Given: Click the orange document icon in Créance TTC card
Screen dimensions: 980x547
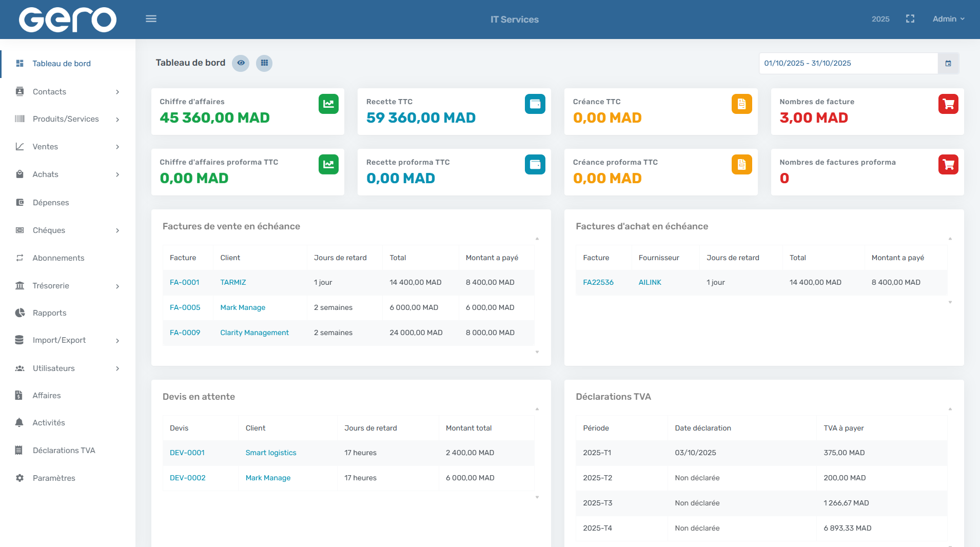Looking at the screenshot, I should tap(741, 104).
